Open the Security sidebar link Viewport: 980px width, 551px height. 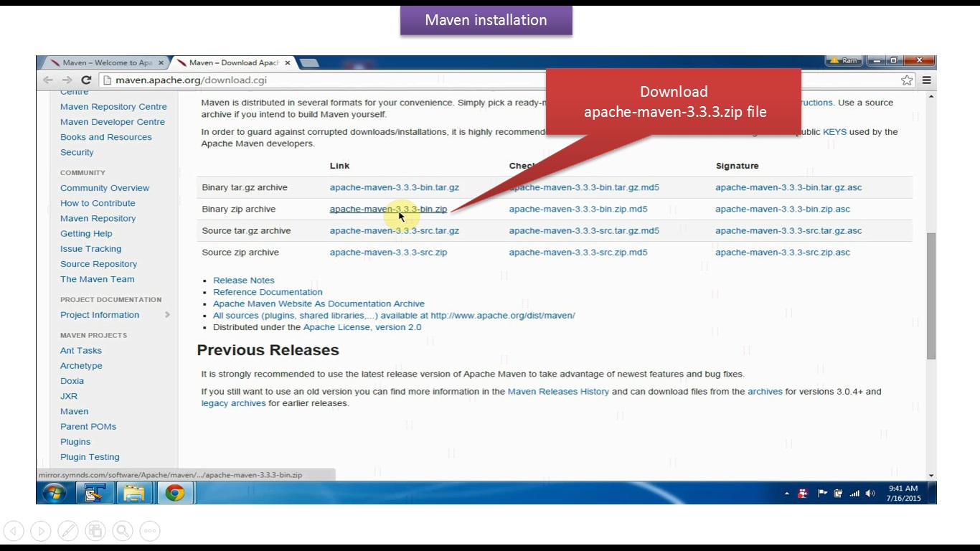click(77, 153)
